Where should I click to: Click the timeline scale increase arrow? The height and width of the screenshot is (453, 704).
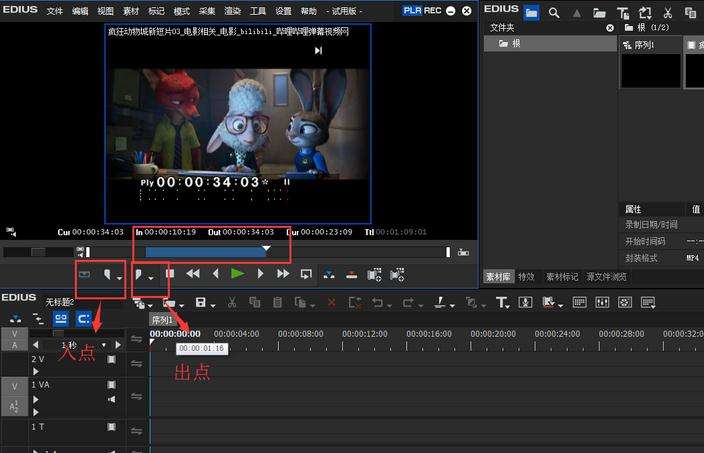pyautogui.click(x=118, y=345)
